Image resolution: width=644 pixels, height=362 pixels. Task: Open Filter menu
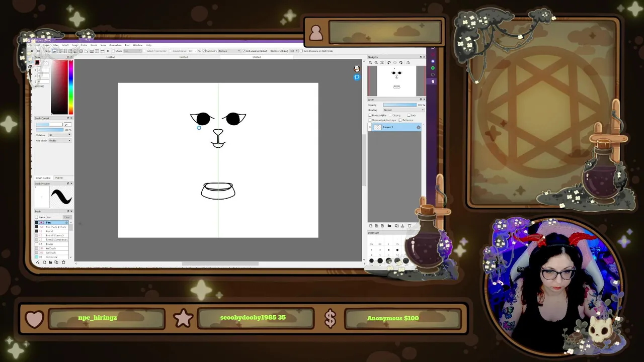(55, 45)
